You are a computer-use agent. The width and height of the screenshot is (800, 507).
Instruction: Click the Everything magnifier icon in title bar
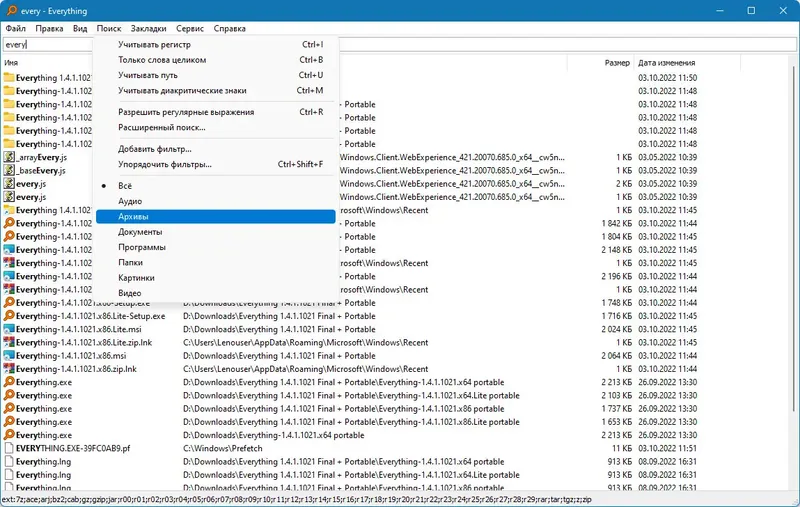point(11,10)
